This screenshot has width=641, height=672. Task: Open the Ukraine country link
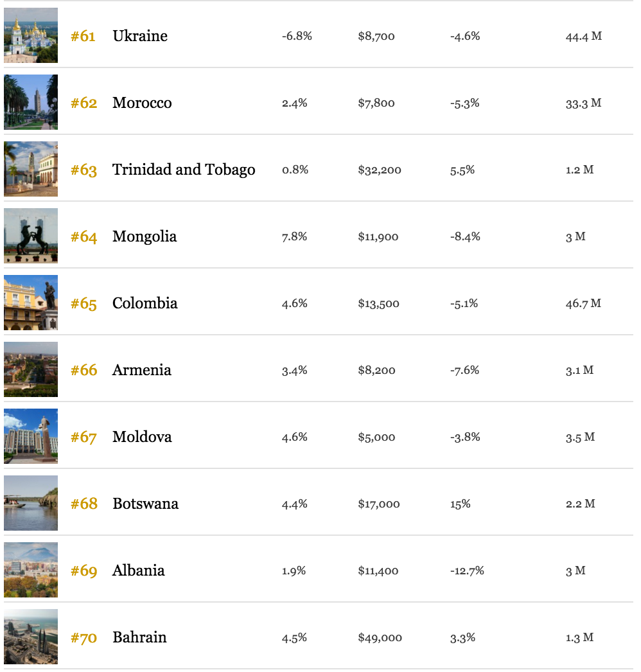[140, 36]
